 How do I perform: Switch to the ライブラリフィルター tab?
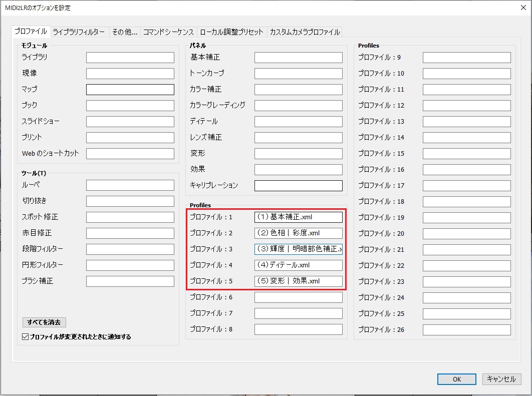80,32
